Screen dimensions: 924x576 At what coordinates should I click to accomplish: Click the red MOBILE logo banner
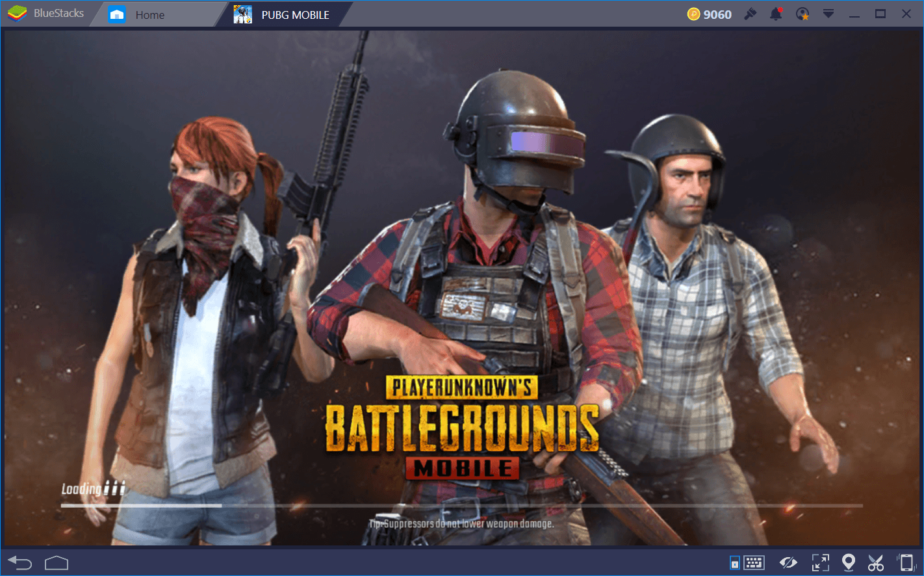pos(463,467)
